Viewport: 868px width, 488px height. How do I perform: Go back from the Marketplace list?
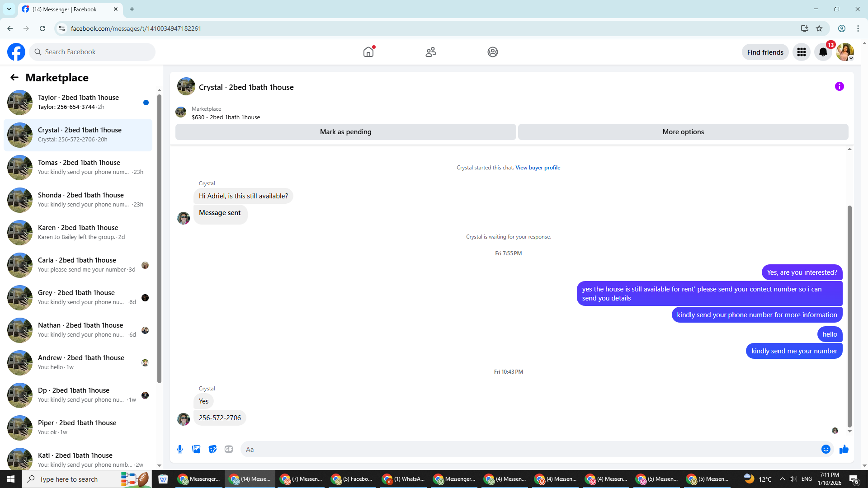(14, 77)
